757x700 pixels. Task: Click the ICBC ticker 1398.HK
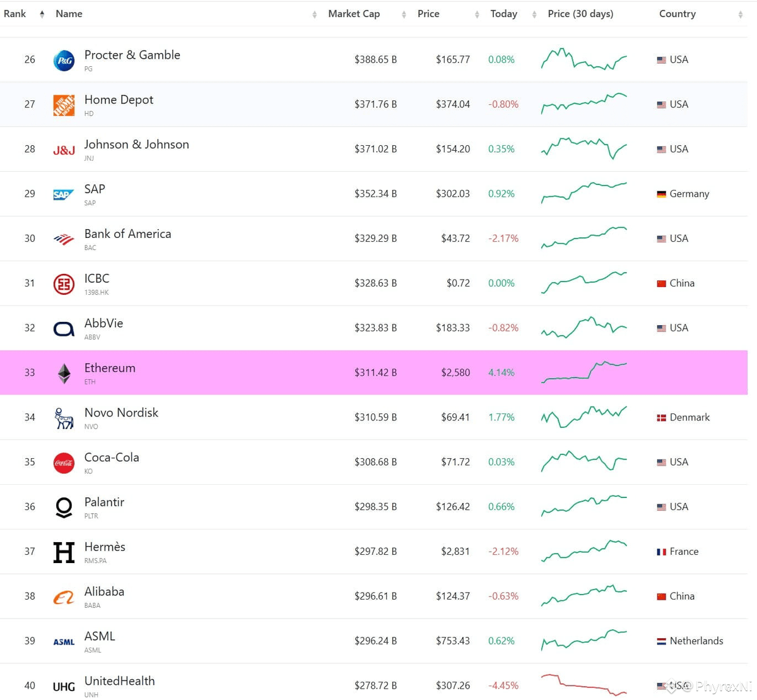[x=97, y=293]
